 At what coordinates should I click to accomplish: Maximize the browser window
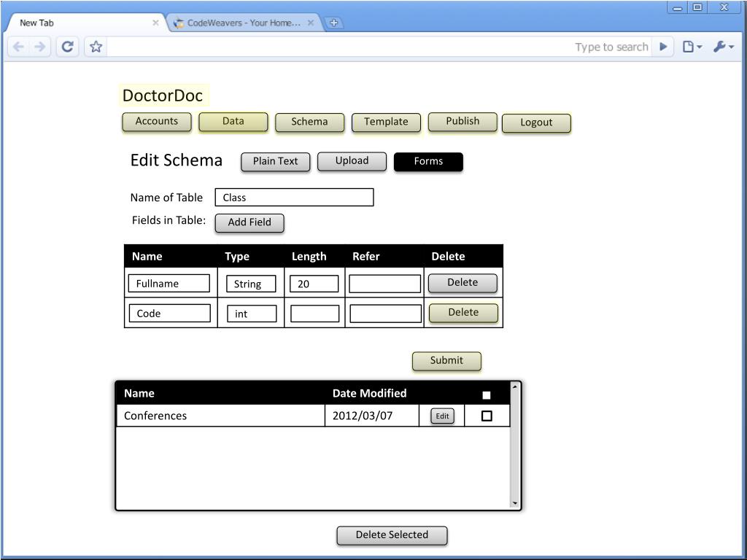click(x=697, y=7)
